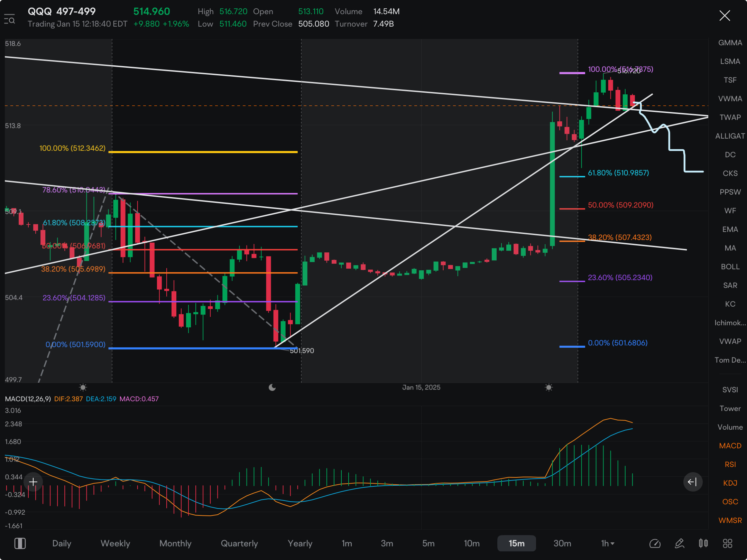The image size is (747, 560).
Task: Tap the night session moon marker
Action: (x=272, y=388)
